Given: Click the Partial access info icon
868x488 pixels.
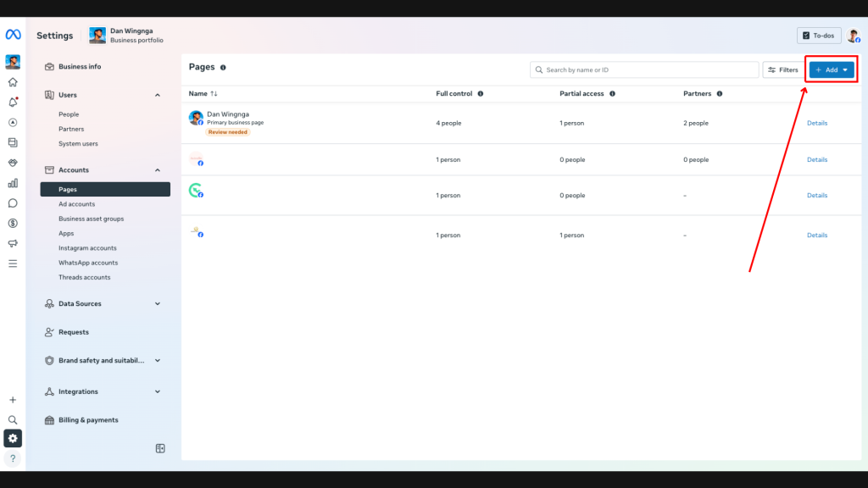Looking at the screenshot, I should [612, 93].
